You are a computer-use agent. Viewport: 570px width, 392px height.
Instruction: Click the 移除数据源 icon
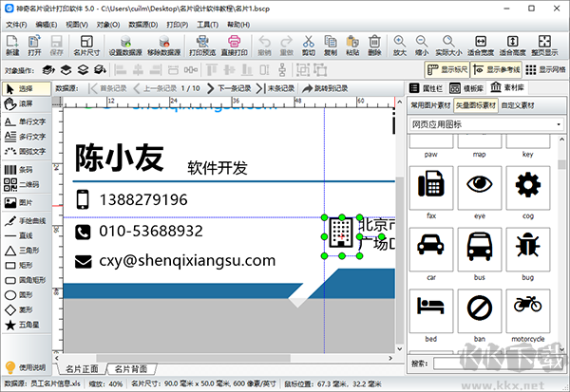[164, 46]
